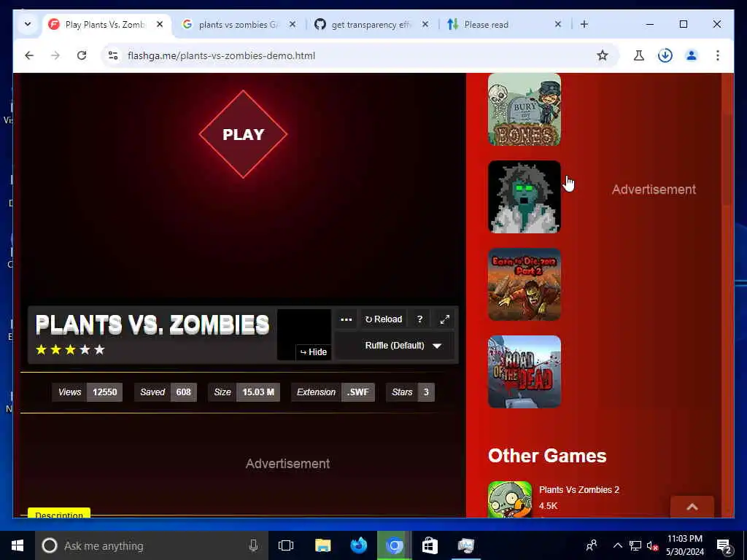Open the Description tab label
The image size is (747, 560).
59,513
